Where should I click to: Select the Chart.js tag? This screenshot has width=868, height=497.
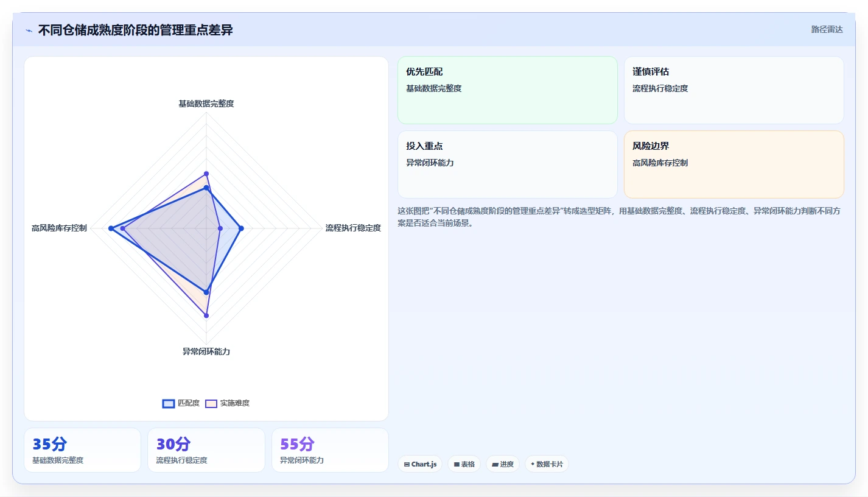tap(420, 464)
